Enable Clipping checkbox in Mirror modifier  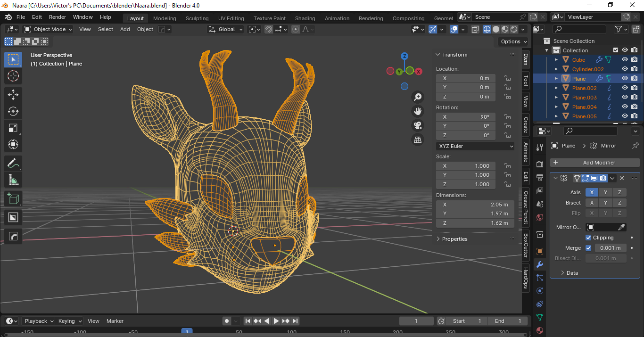(588, 238)
